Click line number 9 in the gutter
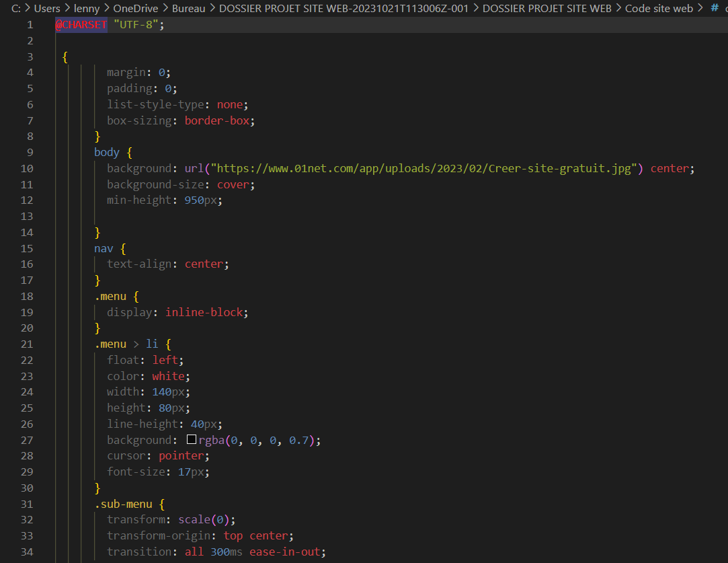 click(30, 152)
